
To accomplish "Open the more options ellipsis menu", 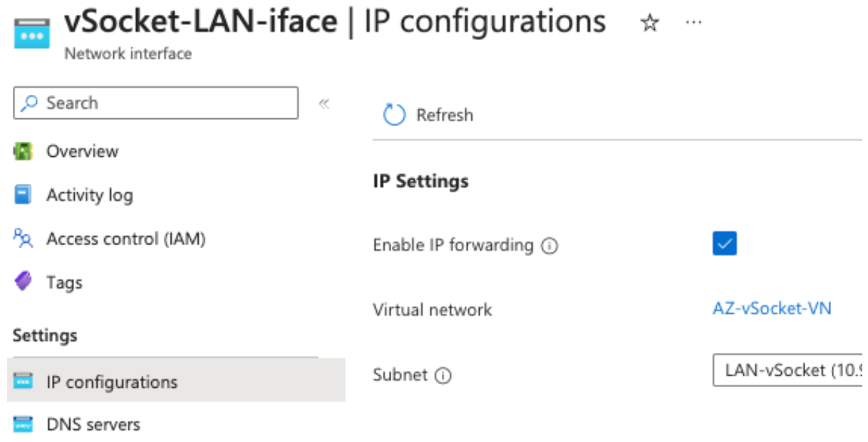I will click(693, 23).
